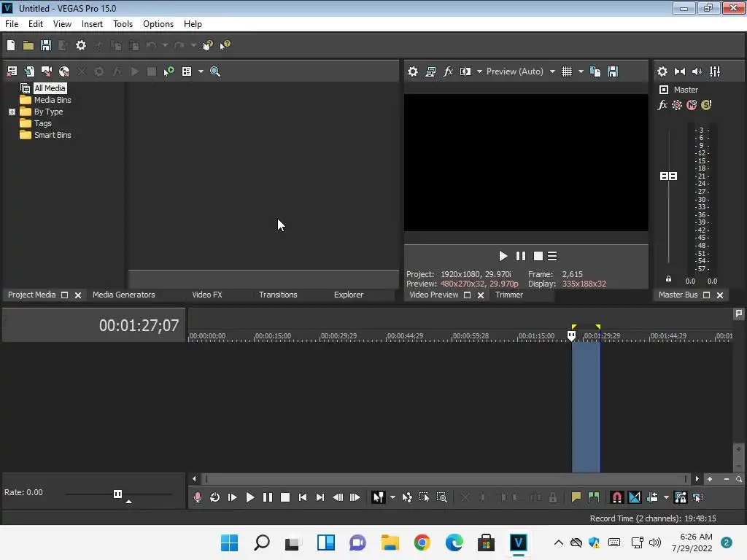Toggle Automatic Crossfades icon
747x560 pixels.
point(635,497)
